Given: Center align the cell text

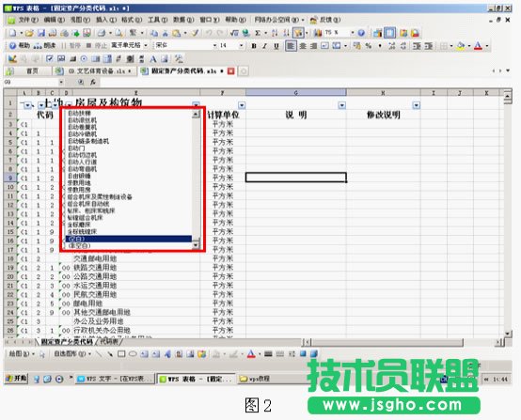Looking at the screenshot, I should [303, 46].
